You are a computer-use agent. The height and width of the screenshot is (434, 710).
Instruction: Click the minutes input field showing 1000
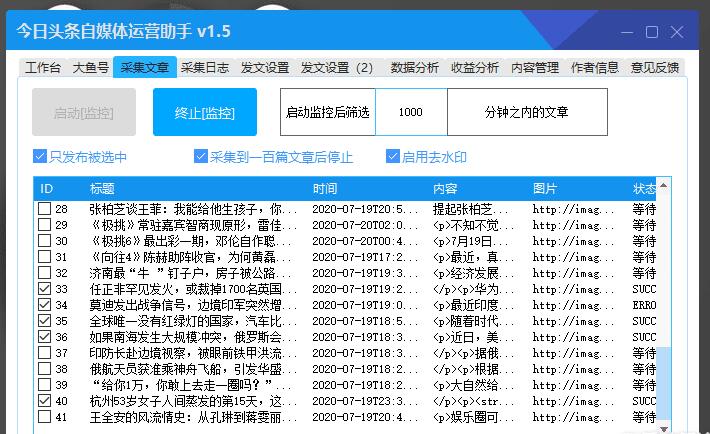point(410,112)
